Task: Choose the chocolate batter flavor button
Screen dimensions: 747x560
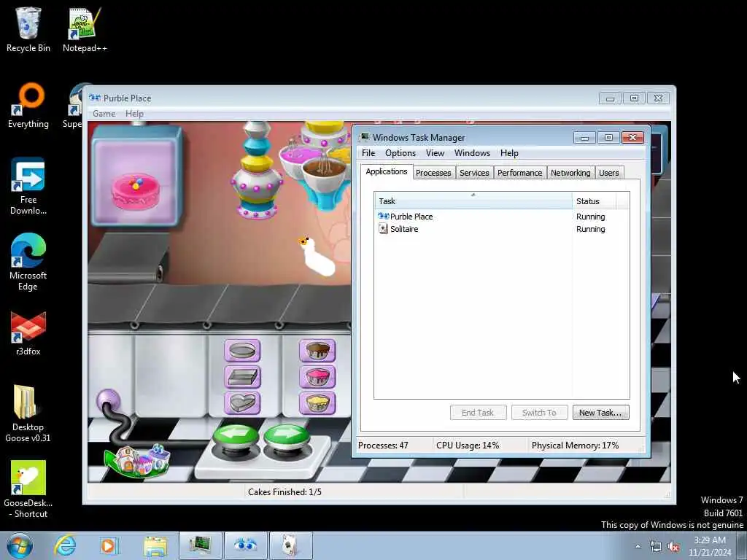Action: tap(317, 351)
